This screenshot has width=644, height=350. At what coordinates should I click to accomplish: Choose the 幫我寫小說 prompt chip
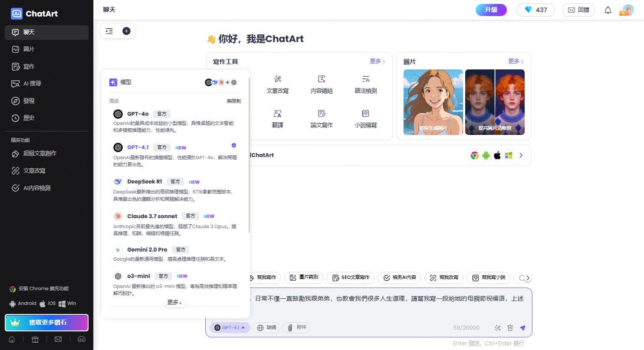pyautogui.click(x=488, y=278)
